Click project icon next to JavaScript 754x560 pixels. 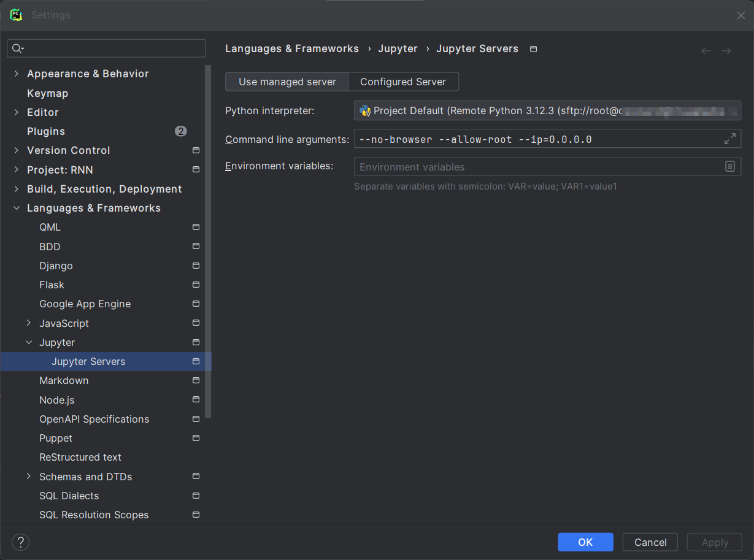click(x=196, y=323)
